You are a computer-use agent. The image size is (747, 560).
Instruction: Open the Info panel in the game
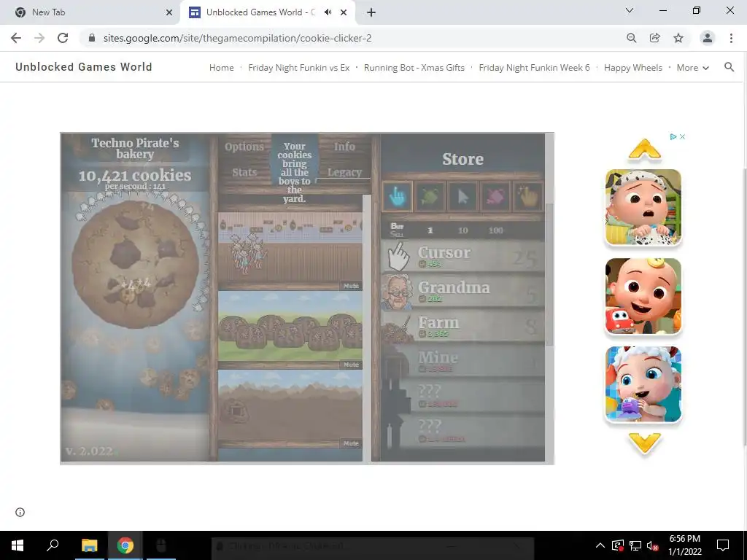[344, 147]
